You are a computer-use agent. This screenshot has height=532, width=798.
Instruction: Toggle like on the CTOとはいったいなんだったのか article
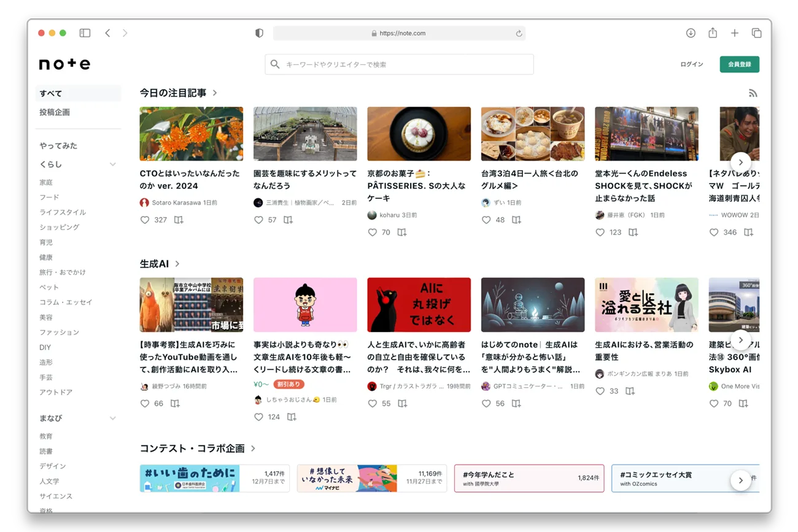(144, 220)
